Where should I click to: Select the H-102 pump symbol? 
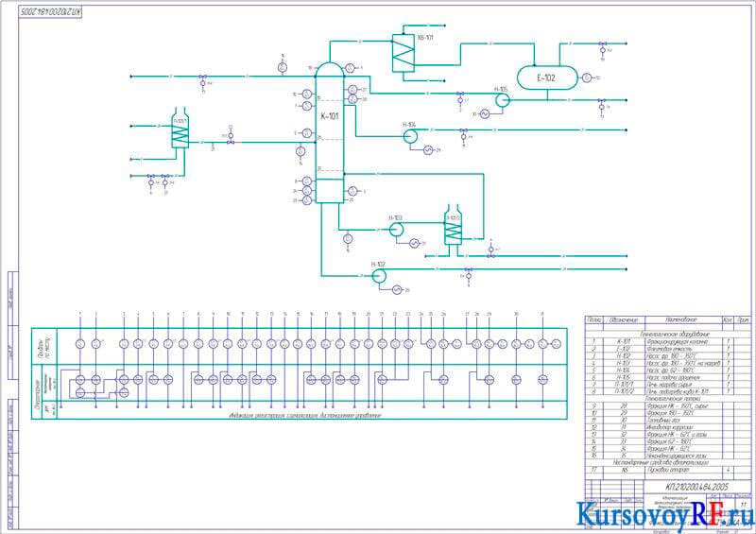[379, 276]
